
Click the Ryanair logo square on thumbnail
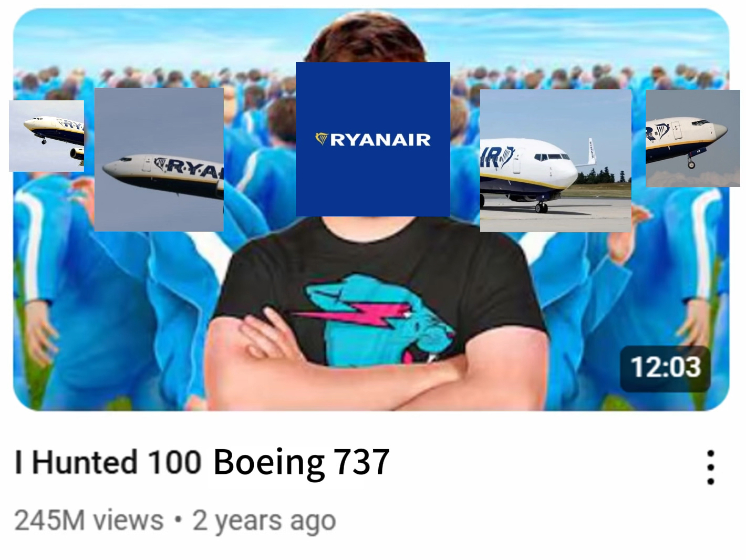click(x=373, y=139)
